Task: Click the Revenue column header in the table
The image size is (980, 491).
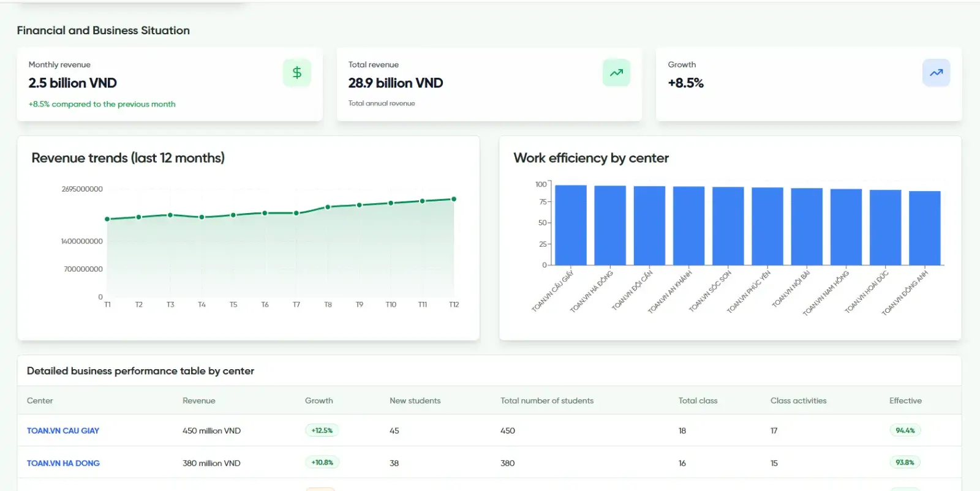Action: tap(199, 400)
